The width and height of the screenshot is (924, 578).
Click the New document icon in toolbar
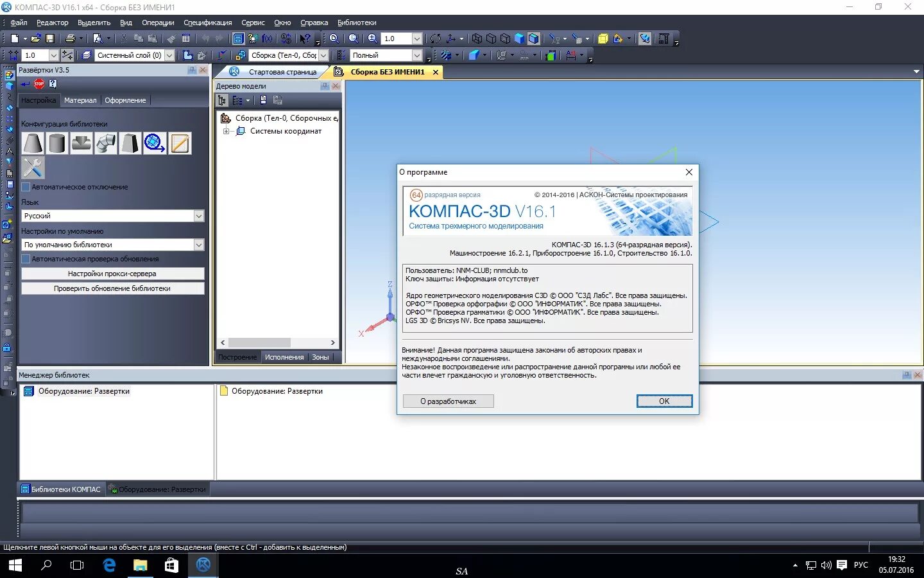click(x=15, y=39)
